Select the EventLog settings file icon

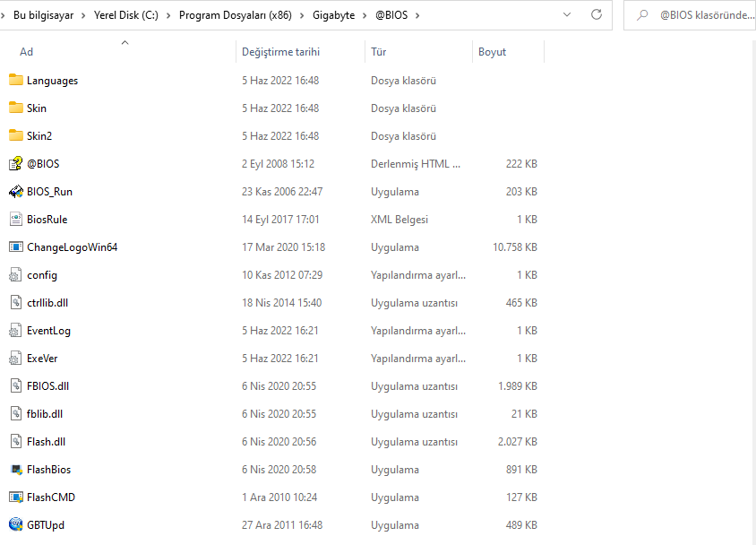click(x=15, y=331)
